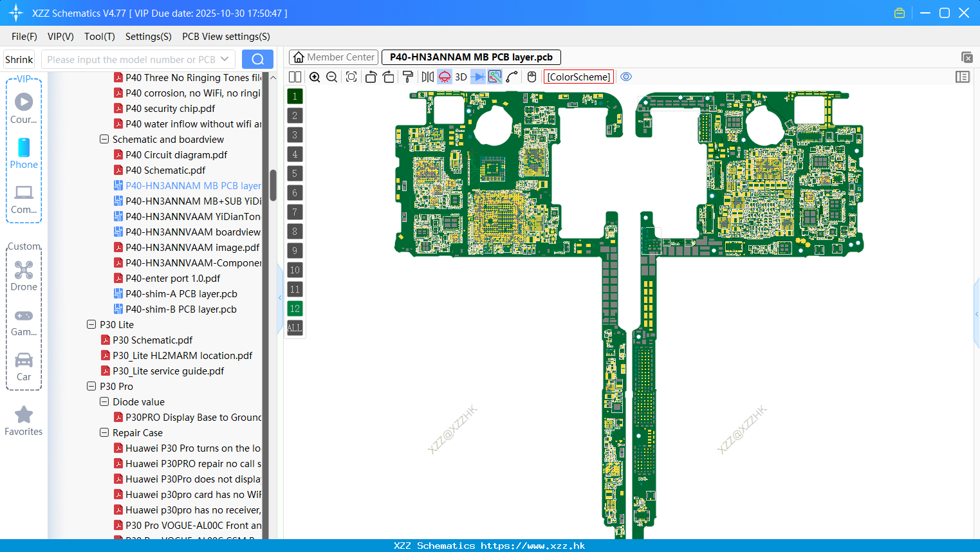
Task: Collapse the P30 Lite tree node
Action: click(x=91, y=324)
